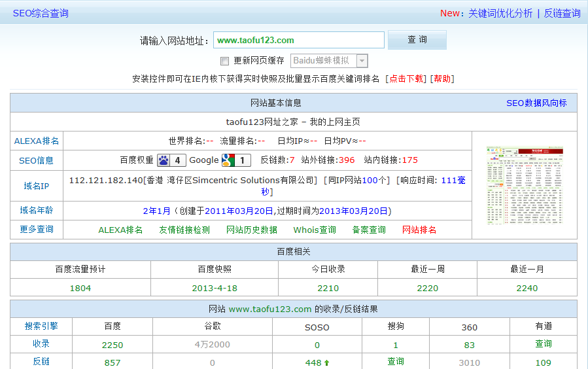Click Google 收录 value 4万2000
588x369 pixels.
point(213,345)
